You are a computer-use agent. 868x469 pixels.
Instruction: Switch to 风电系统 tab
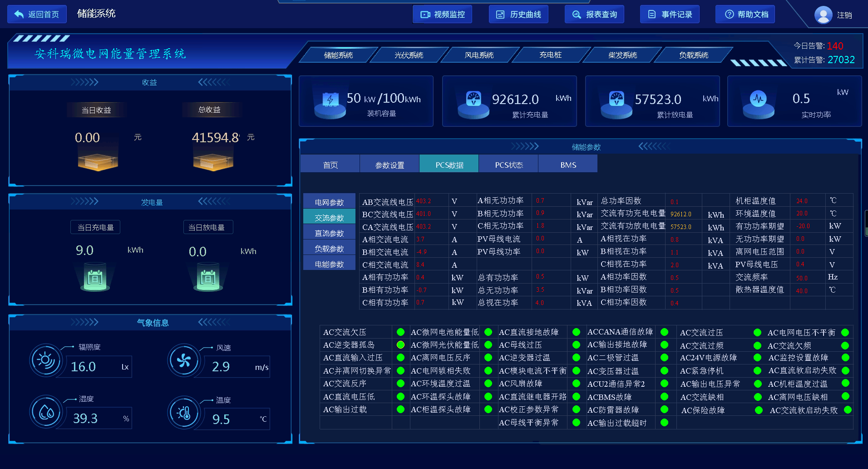(x=479, y=55)
